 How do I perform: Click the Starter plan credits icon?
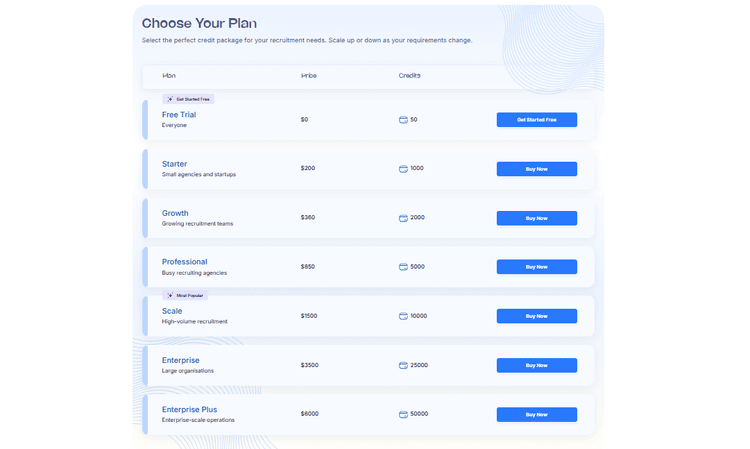click(x=403, y=169)
